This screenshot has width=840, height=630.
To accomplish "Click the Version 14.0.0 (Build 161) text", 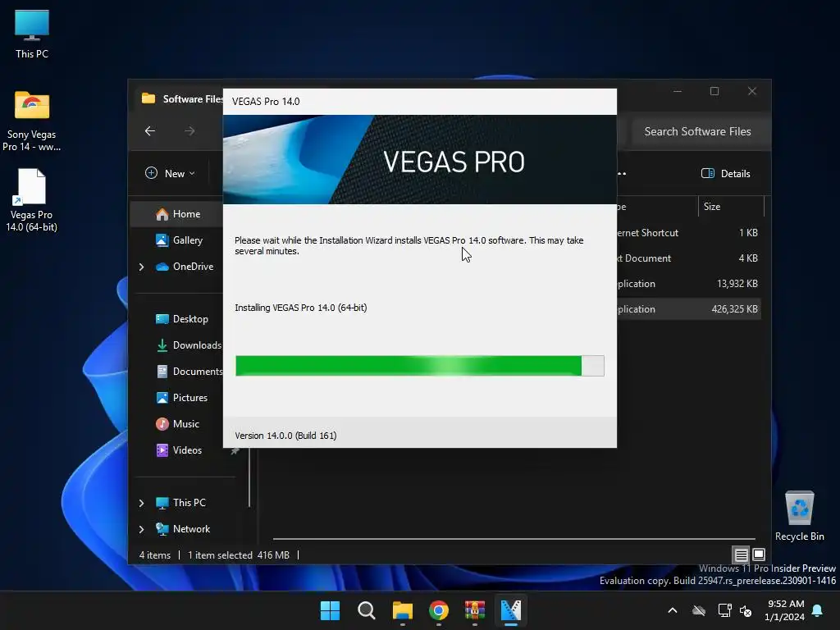I will [x=285, y=436].
